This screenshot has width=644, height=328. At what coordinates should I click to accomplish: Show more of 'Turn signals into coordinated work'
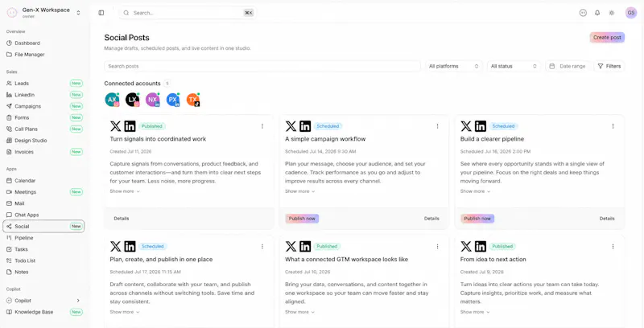click(x=125, y=191)
